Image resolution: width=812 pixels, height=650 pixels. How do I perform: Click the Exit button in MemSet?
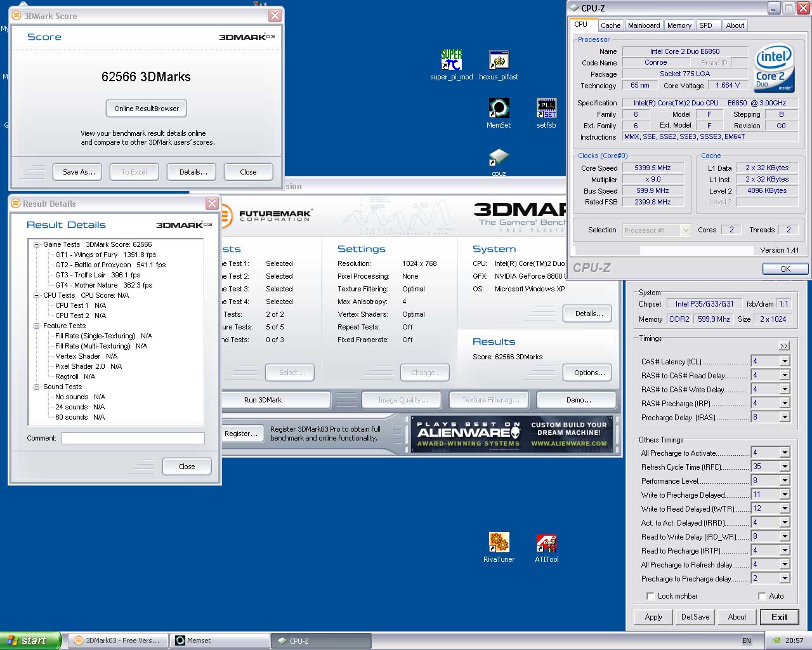click(x=779, y=617)
